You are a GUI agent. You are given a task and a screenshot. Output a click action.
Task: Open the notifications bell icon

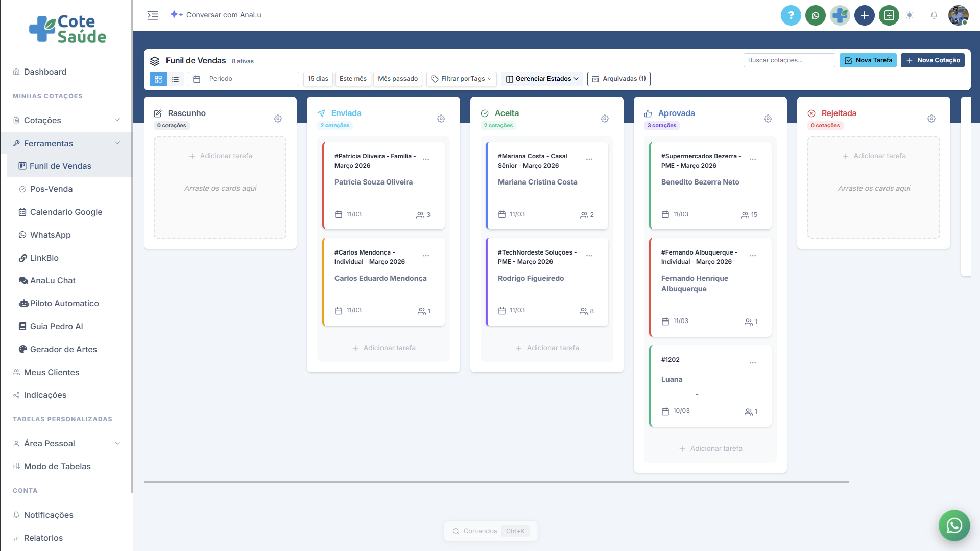coord(934,15)
